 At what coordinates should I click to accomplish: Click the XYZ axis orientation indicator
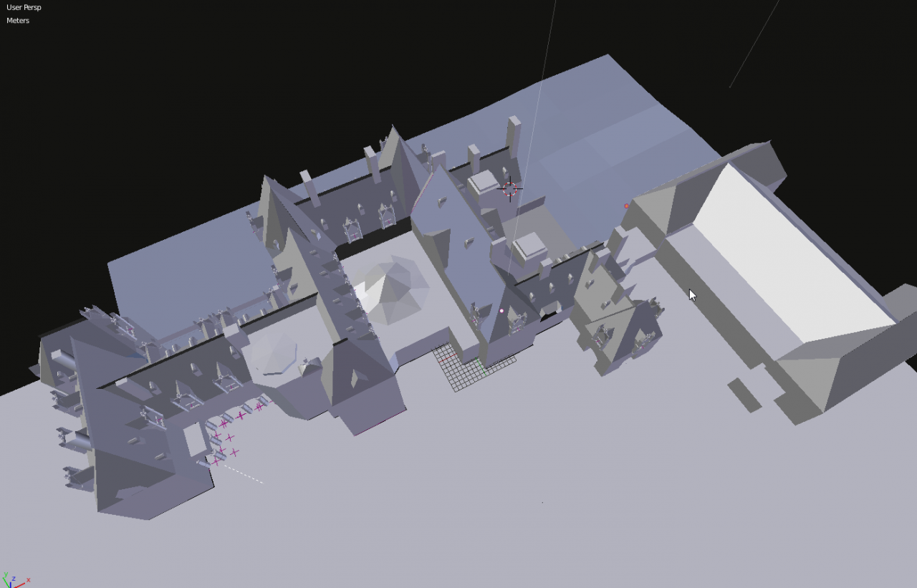16,579
